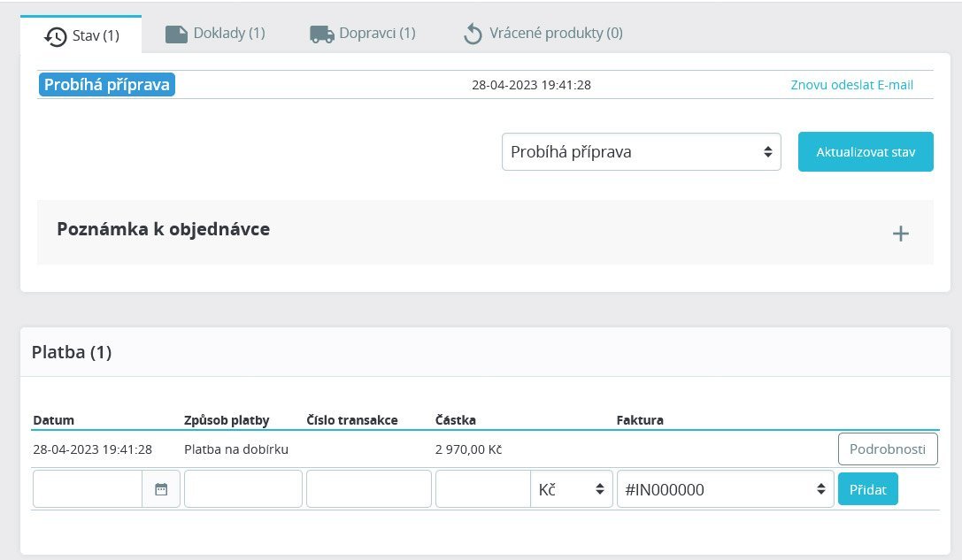
Task: Click the history clock icon on Stav tab
Action: click(55, 36)
